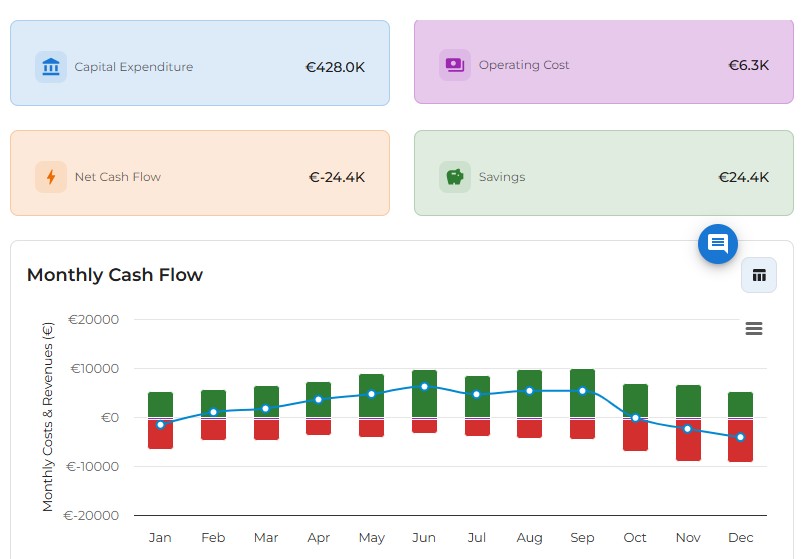Click the Capital Expenditure bank icon

tap(50, 67)
